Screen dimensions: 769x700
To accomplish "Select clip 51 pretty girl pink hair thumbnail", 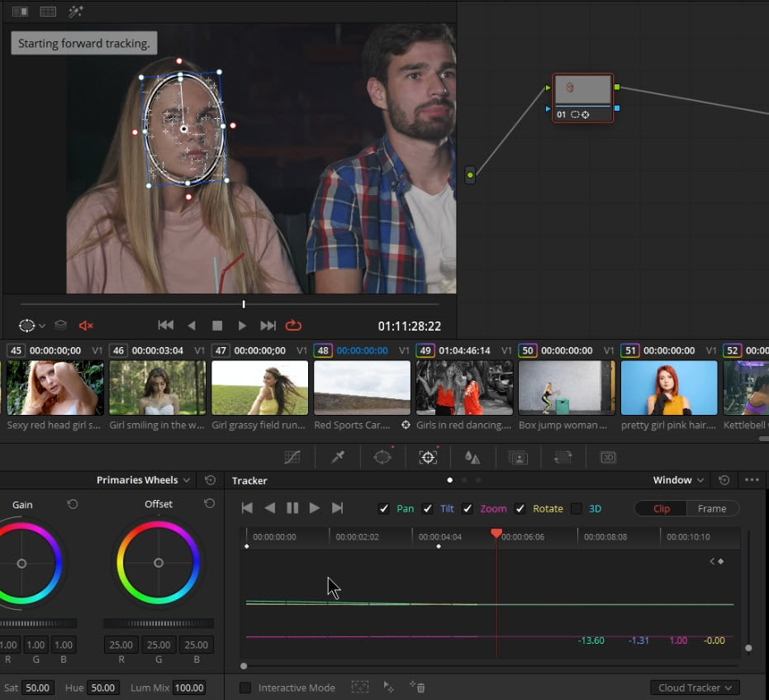I will click(x=669, y=388).
